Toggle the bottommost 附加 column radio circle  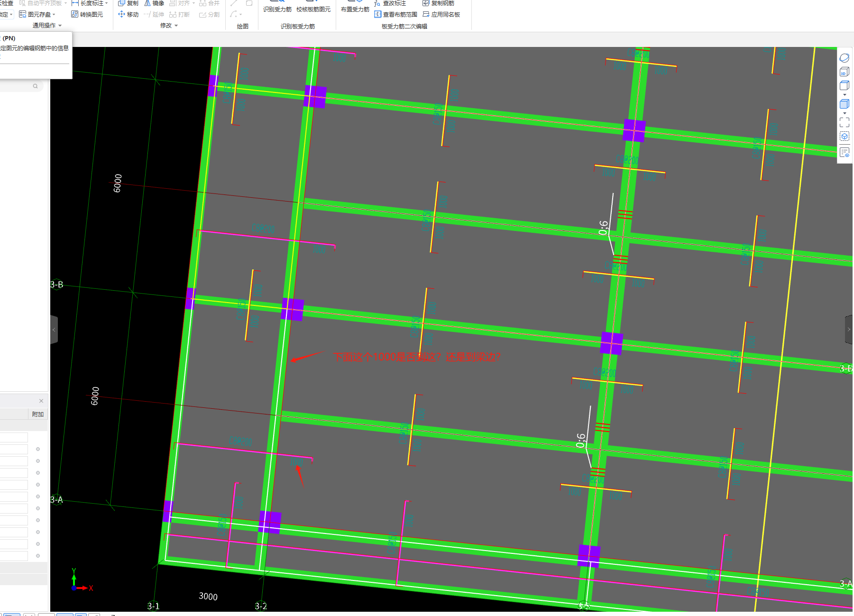[x=38, y=556]
